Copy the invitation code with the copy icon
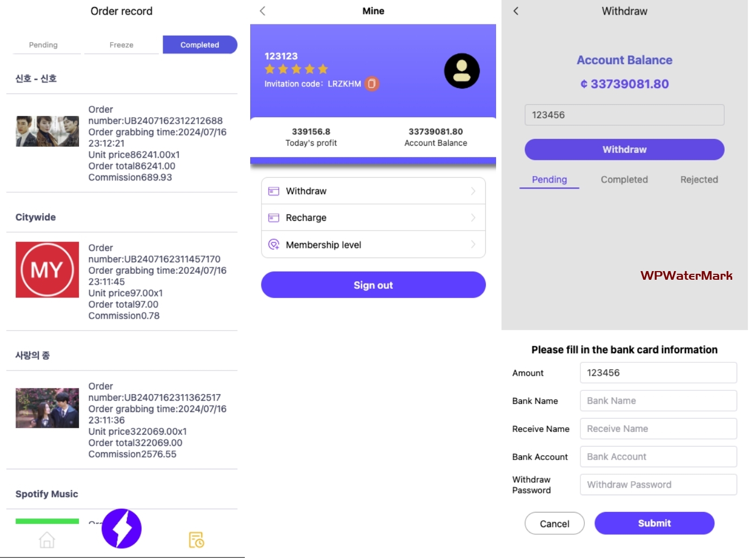Screen dimensions: 749x560 click(x=372, y=84)
